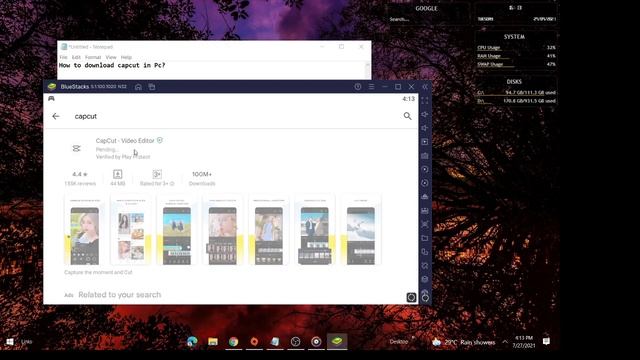Collapse the BlueStacks side toolbar
The image size is (640, 360).
425,87
